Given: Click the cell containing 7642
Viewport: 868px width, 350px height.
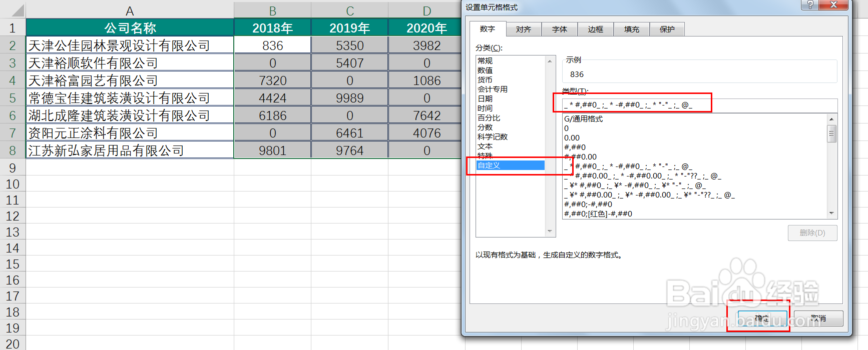Looking at the screenshot, I should coord(424,115).
